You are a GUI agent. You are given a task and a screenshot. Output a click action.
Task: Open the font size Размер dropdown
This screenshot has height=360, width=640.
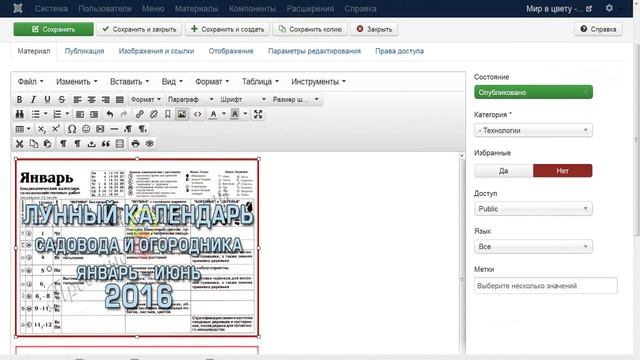pos(296,100)
